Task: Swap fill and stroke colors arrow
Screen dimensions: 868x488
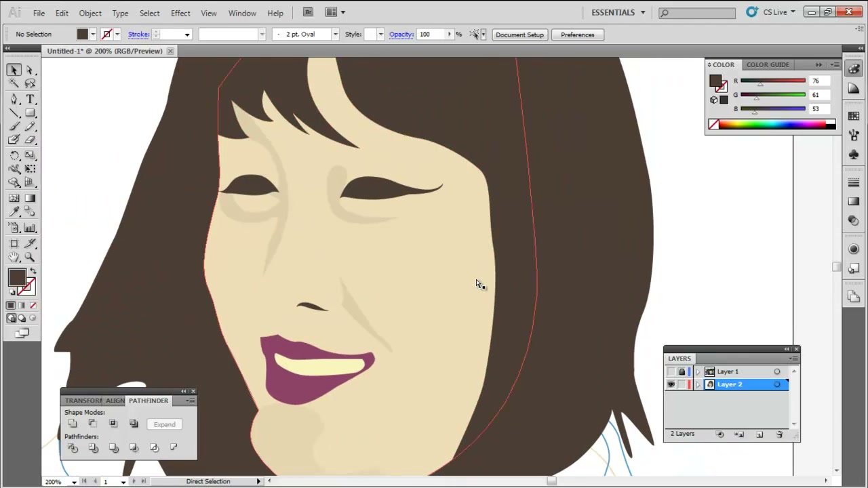Action: 33,271
